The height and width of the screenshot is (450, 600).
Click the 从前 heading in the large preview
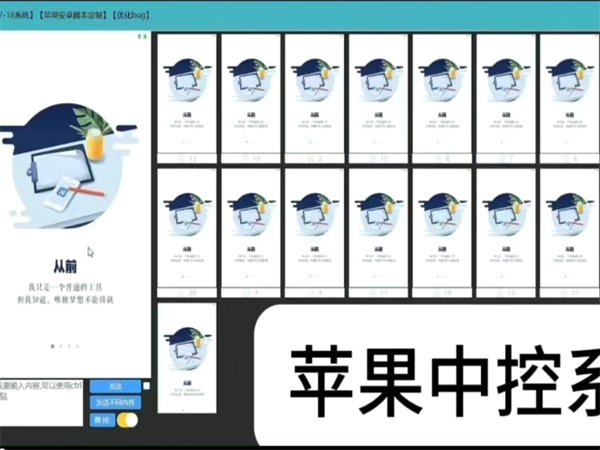65,266
